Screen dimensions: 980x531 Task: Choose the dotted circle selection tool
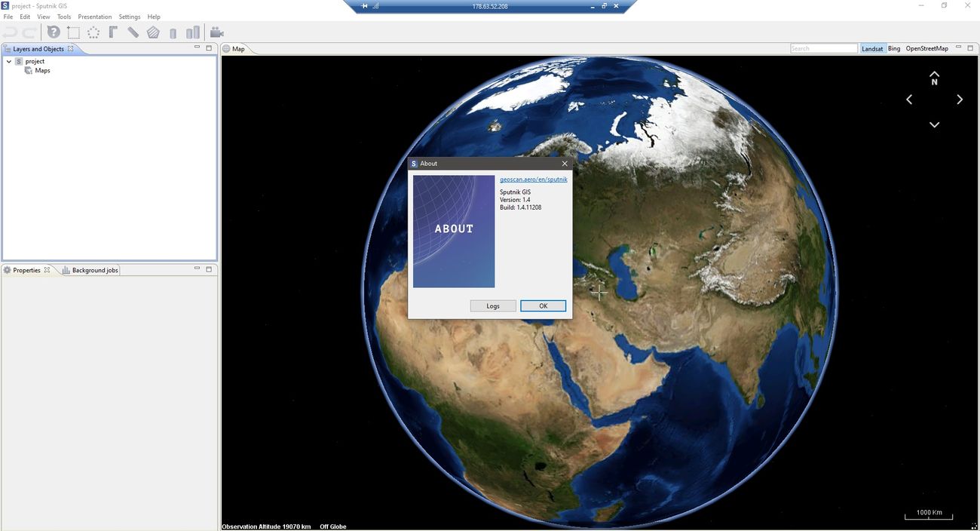tap(93, 32)
